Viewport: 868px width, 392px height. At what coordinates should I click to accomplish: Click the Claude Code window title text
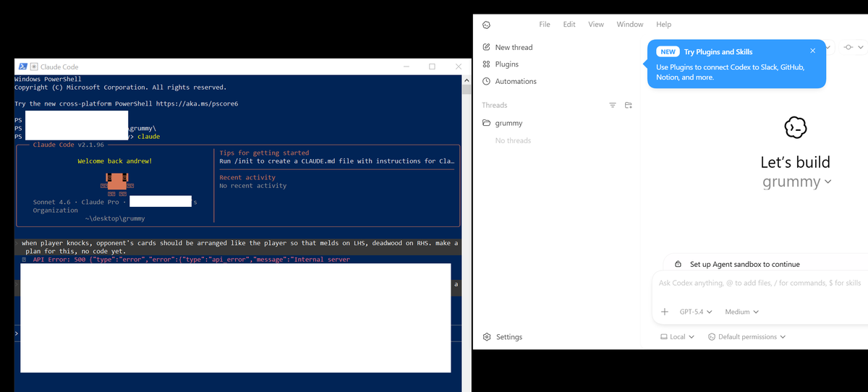[x=59, y=67]
